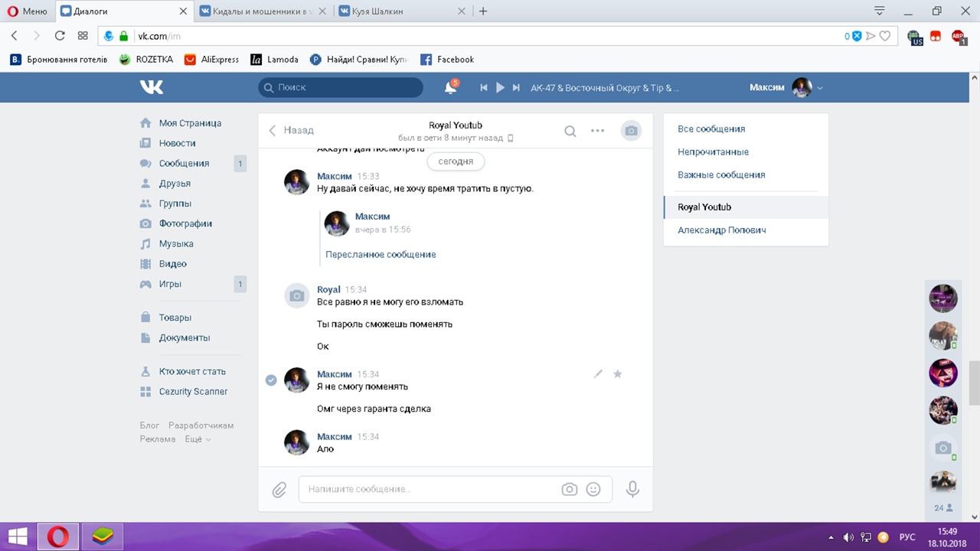Open the notifications bell

click(x=450, y=88)
